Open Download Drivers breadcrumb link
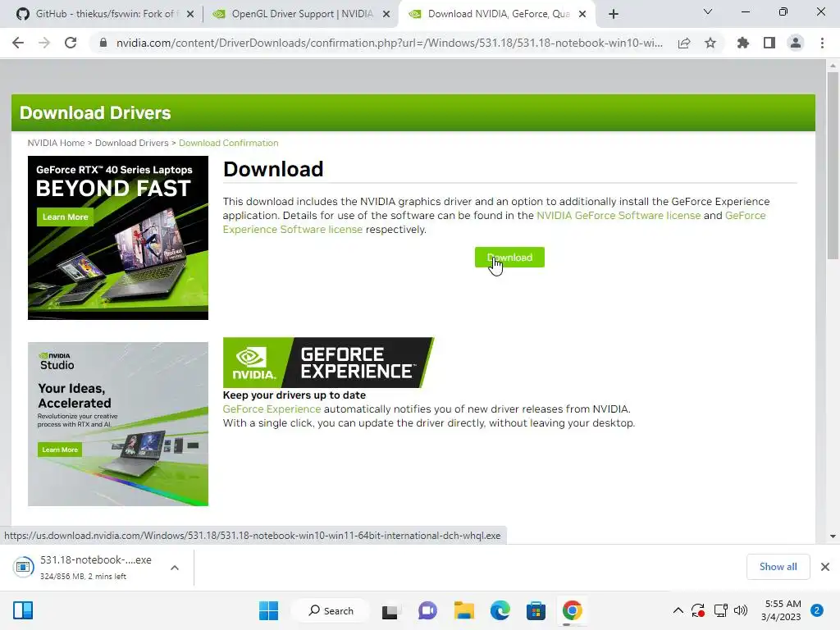 point(132,143)
